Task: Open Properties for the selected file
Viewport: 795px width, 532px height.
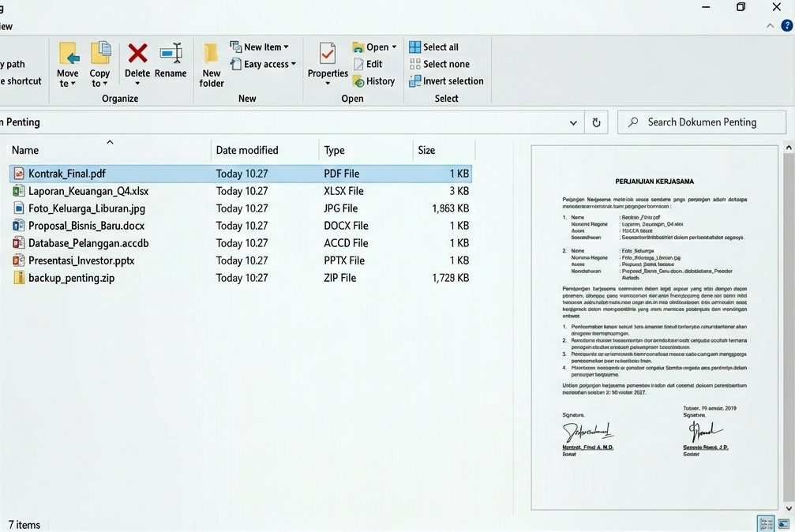Action: click(x=328, y=60)
